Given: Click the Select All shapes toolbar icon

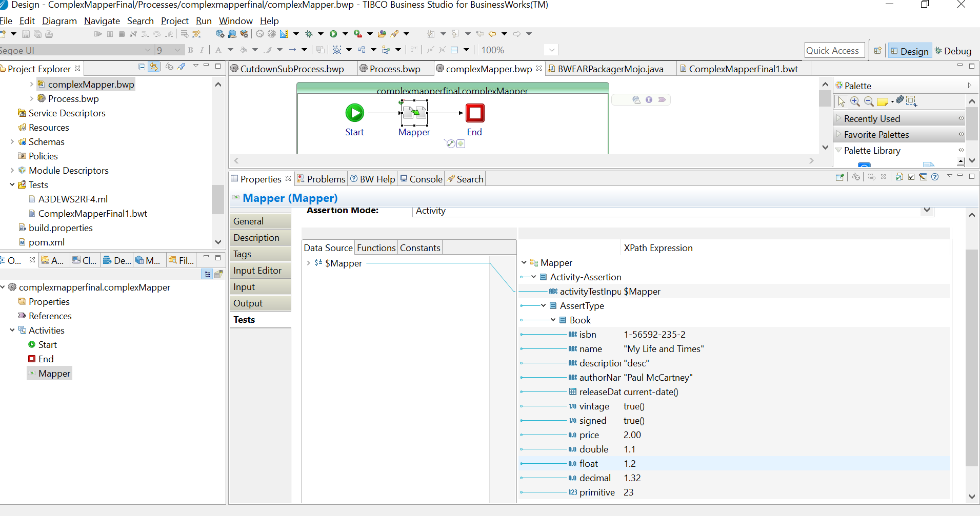Looking at the screenshot, I should (337, 50).
